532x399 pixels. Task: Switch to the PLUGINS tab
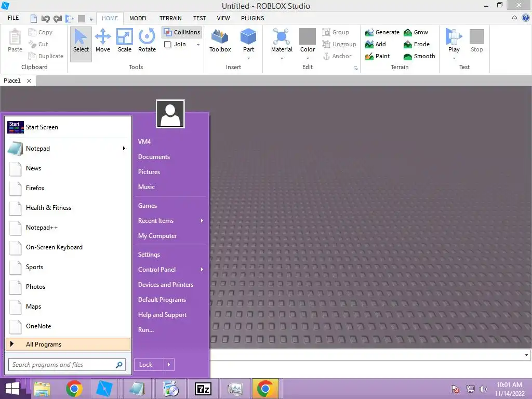tap(252, 18)
